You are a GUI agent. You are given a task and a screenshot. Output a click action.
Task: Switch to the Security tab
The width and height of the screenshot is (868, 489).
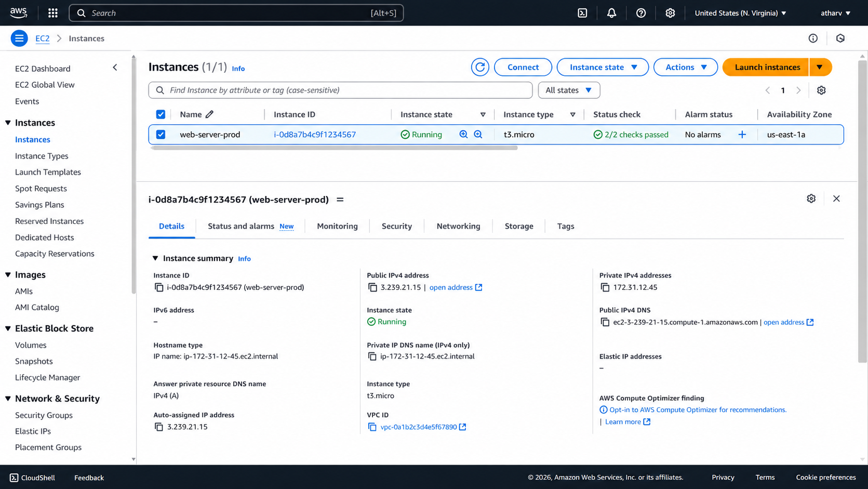coord(397,226)
